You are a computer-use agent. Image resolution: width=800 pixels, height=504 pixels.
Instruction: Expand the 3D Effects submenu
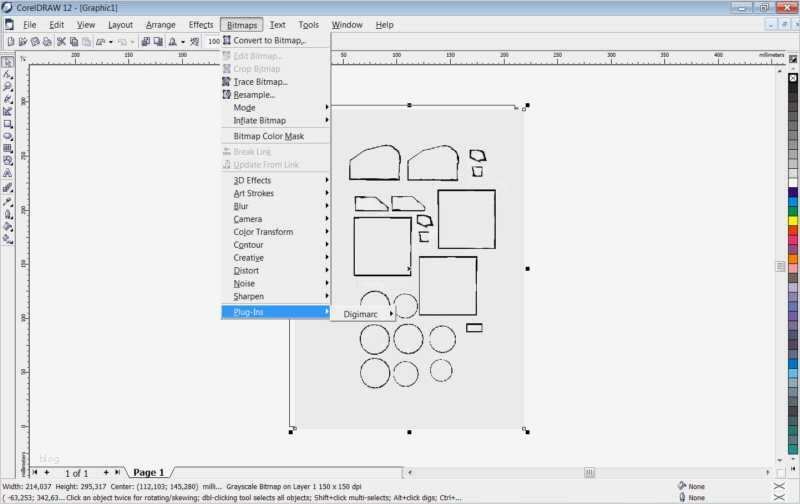(x=276, y=180)
